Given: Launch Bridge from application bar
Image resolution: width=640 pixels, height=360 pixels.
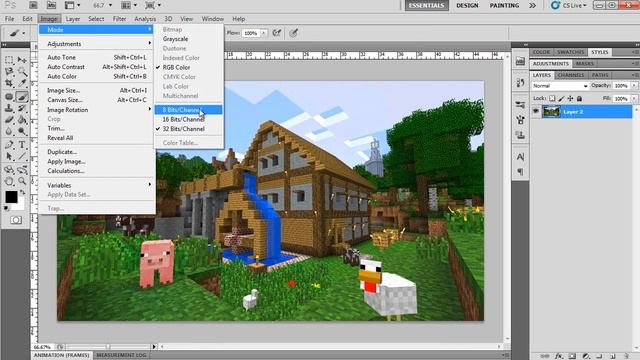Looking at the screenshot, I should [33, 6].
